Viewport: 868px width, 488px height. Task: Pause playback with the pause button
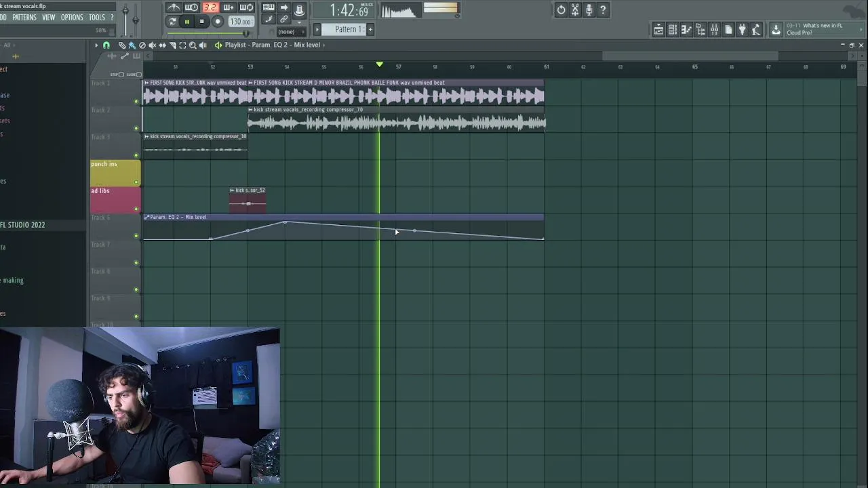coord(187,21)
